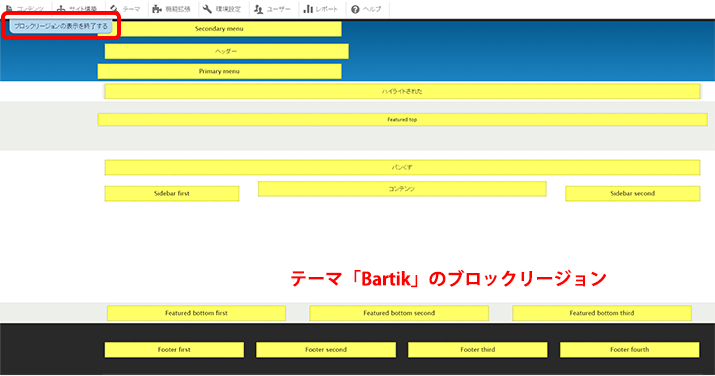Open the ユーザー admin menu

point(272,9)
